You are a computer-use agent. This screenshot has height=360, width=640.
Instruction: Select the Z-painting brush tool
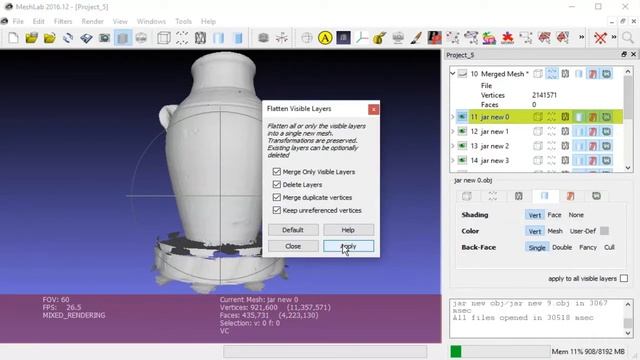point(416,38)
